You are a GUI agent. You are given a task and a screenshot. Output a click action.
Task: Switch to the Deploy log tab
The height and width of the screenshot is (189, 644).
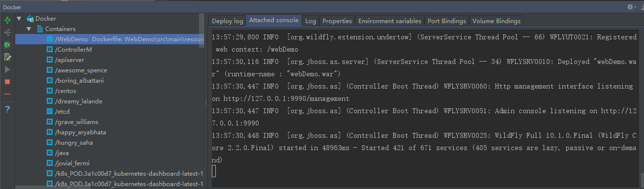[x=227, y=21]
